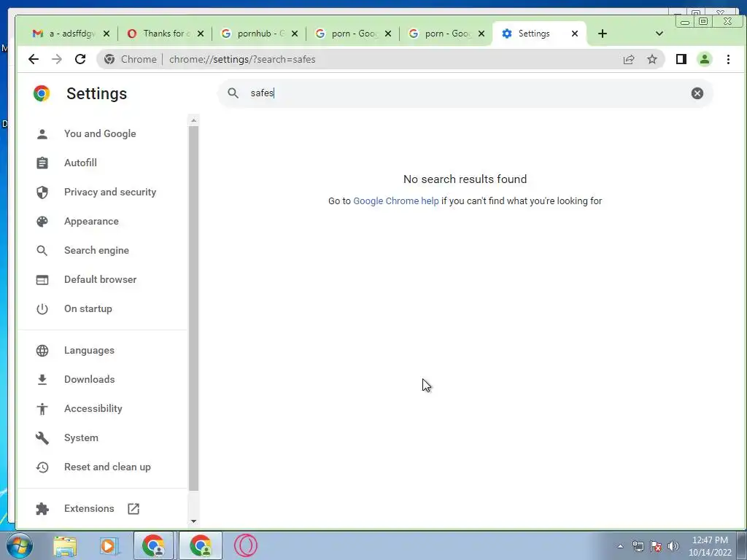Click the On startup power icon
The height and width of the screenshot is (560, 747).
click(42, 308)
